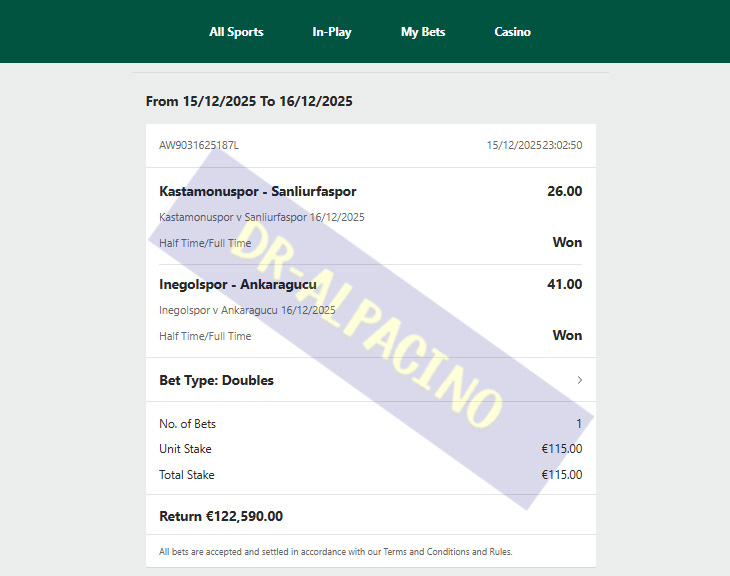Click the Inegolspor - Ankaragucu selection title
730x576 pixels.
pyautogui.click(x=237, y=285)
